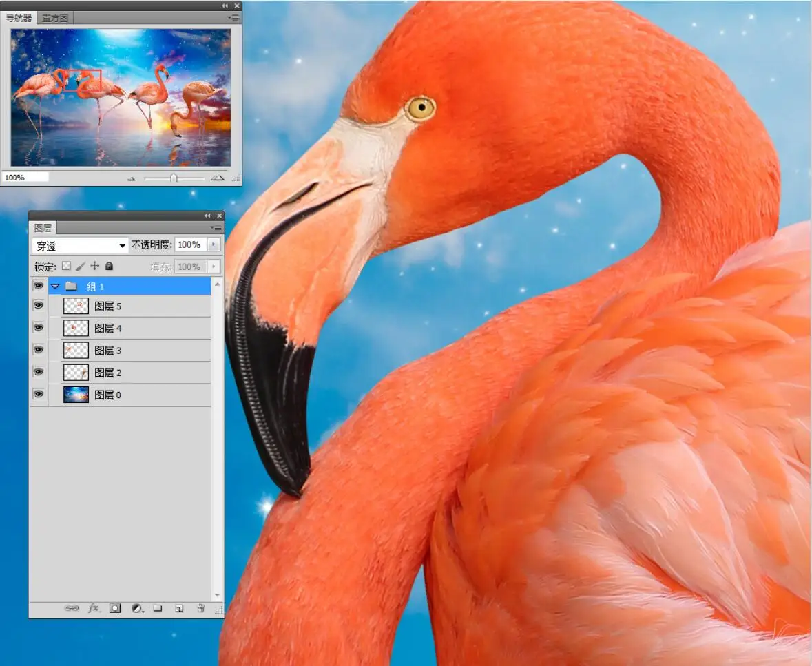The height and width of the screenshot is (666, 812).
Task: Click the 图层 3 thumbnail
Action: coord(76,351)
